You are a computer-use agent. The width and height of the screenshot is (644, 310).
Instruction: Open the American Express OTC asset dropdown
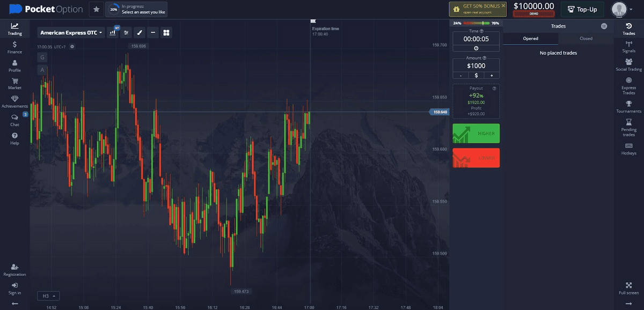point(70,32)
